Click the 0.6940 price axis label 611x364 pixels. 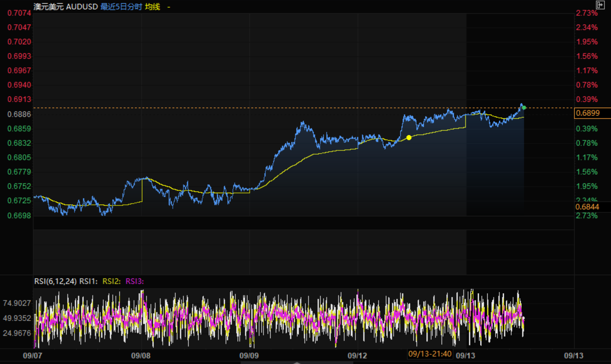click(19, 85)
